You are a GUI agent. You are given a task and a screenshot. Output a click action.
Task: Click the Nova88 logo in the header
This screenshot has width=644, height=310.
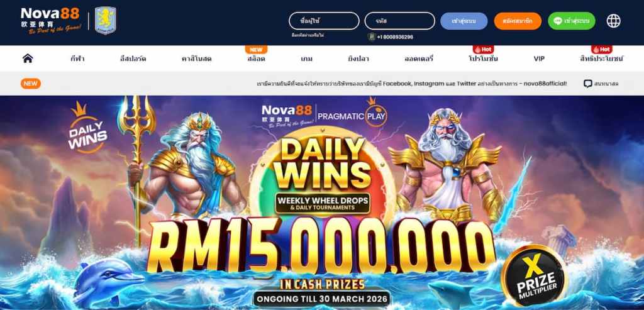pos(50,21)
